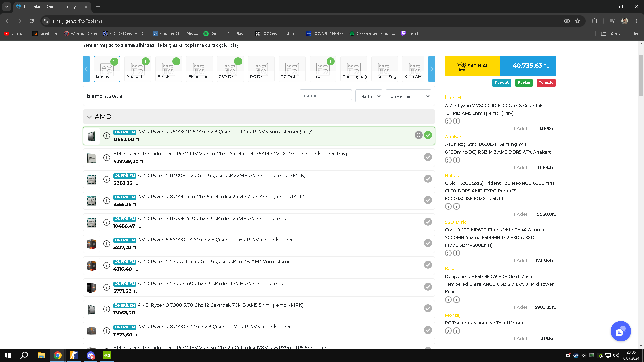Open Twitch bookmark
Image resolution: width=644 pixels, height=362 pixels.
coord(410,34)
